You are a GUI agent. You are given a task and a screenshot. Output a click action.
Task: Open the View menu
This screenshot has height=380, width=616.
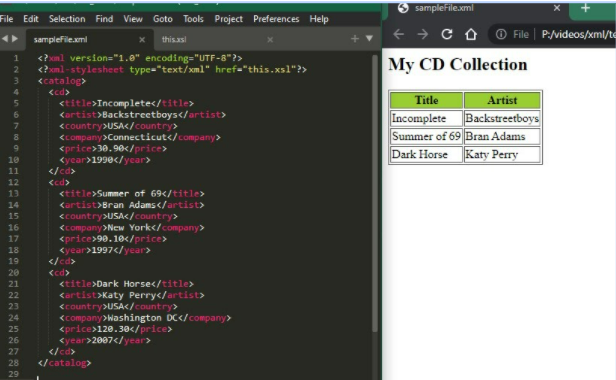pyautogui.click(x=133, y=19)
